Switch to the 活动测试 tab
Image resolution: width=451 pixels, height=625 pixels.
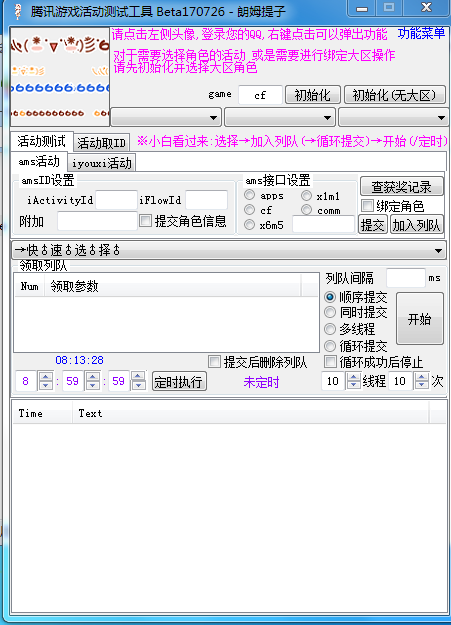pyautogui.click(x=41, y=141)
